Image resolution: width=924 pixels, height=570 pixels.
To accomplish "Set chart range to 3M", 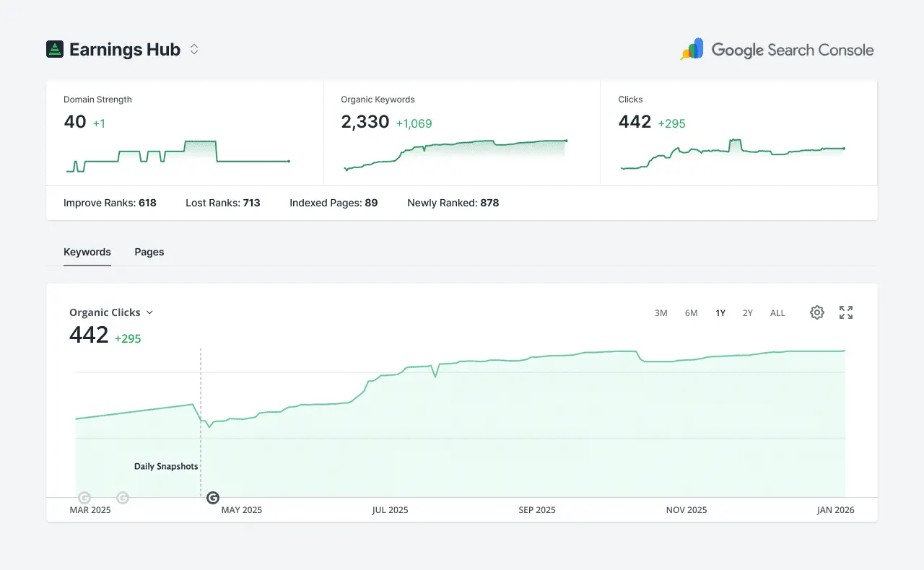I will pos(661,312).
